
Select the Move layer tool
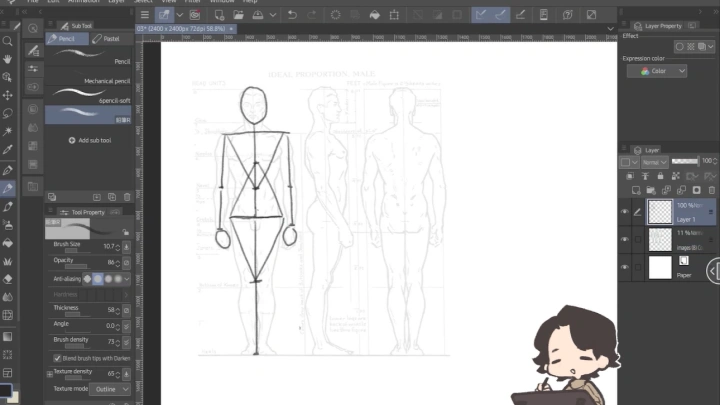[7, 95]
